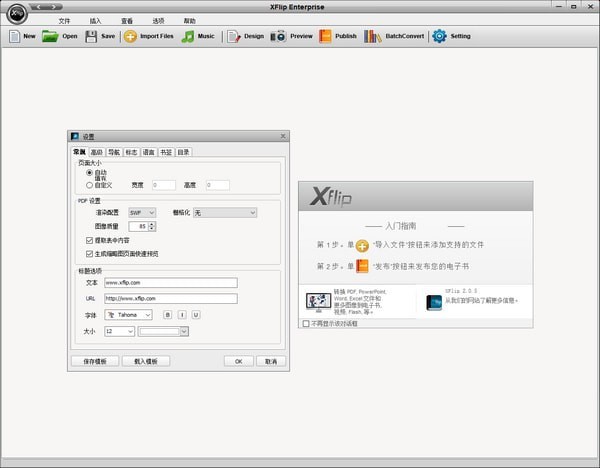The height and width of the screenshot is (468, 600).
Task: Increase image quality with up stepper arrow
Action: [x=152, y=224]
